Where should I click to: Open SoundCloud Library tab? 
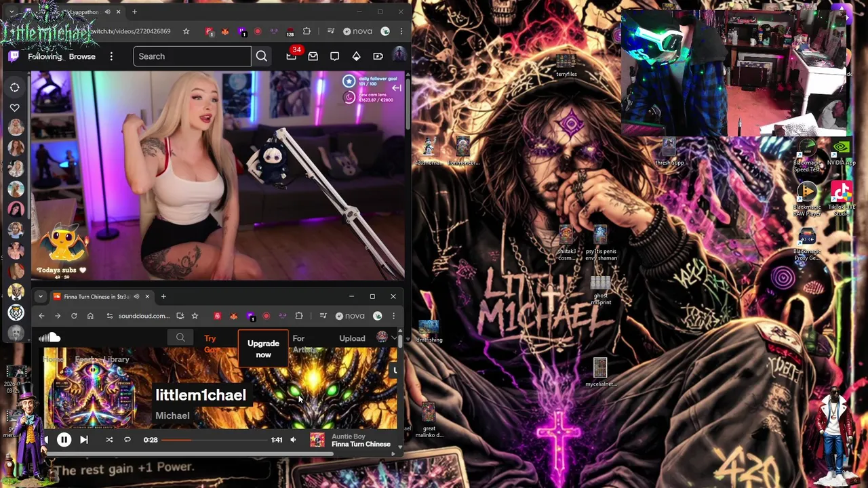(x=116, y=360)
